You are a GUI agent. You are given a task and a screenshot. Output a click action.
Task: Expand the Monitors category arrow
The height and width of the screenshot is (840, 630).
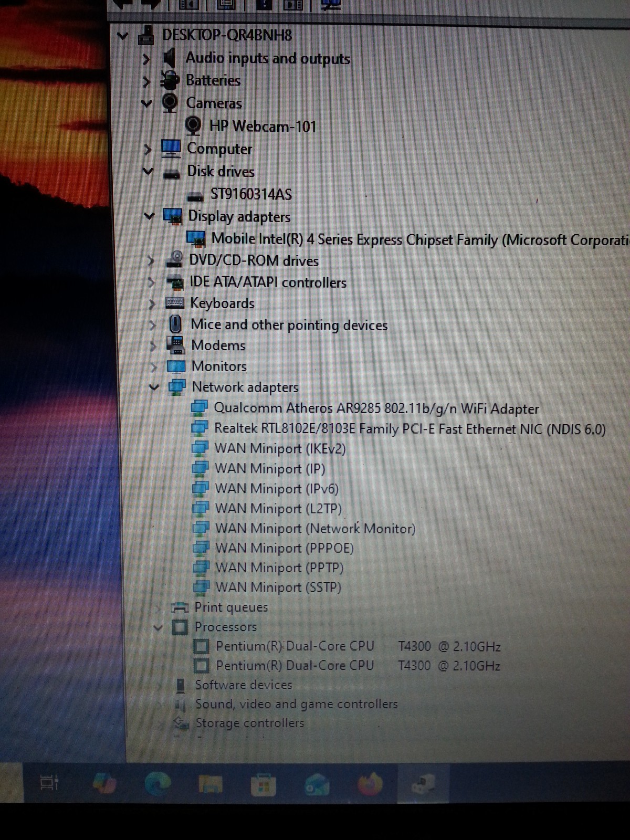[x=154, y=366]
